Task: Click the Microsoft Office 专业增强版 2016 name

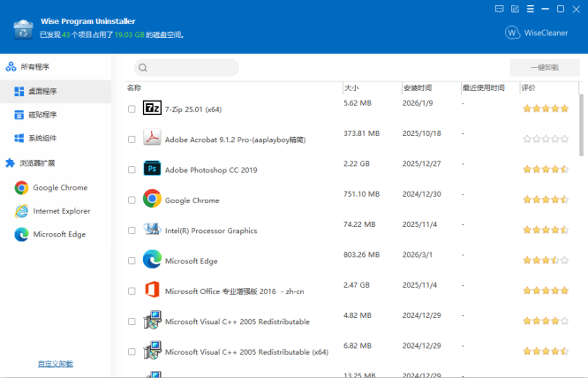Action: coord(234,291)
